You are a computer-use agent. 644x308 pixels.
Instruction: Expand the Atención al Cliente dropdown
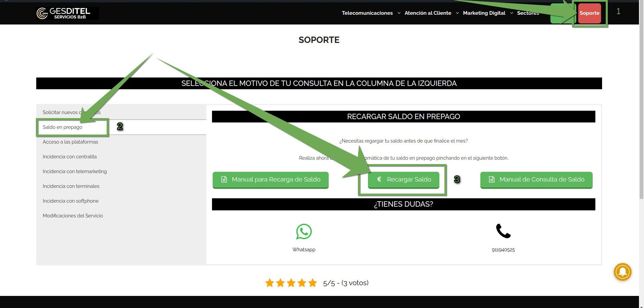(x=428, y=13)
